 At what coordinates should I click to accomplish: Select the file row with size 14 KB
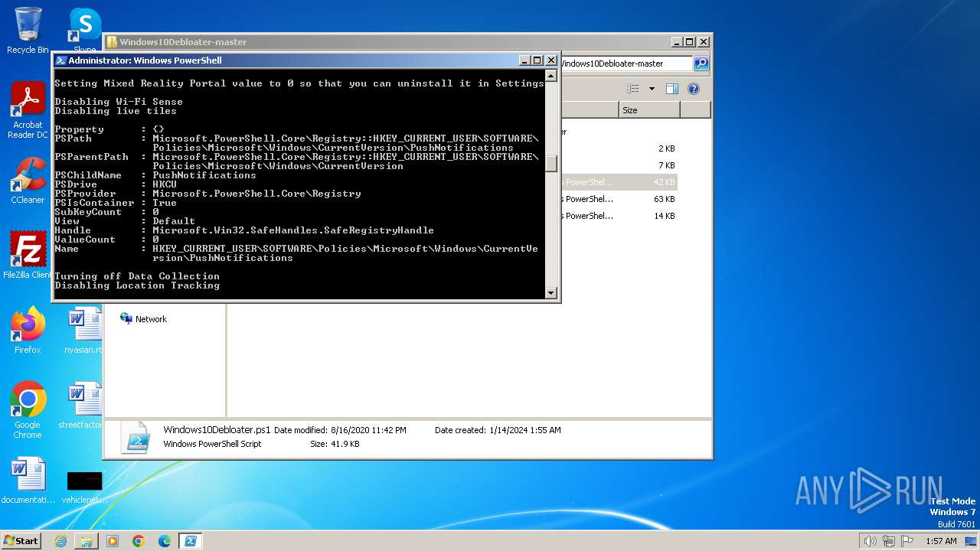point(619,216)
